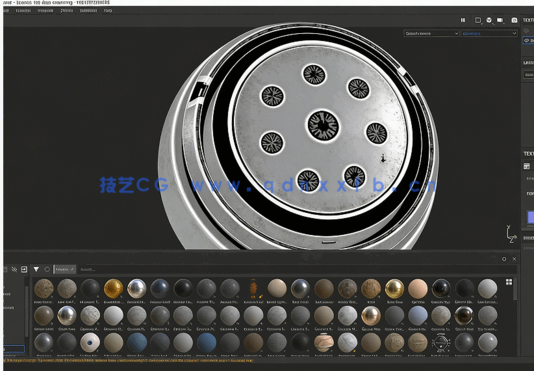534x371 pixels.
Task: Select the orange leaf plant thumbnail
Action: pyautogui.click(x=253, y=289)
